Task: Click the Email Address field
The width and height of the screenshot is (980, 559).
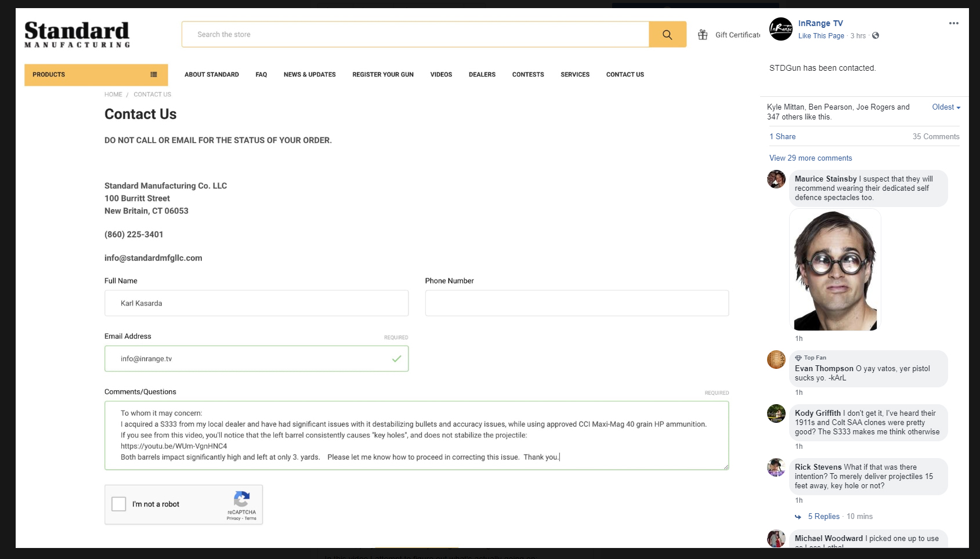Action: coord(256,359)
